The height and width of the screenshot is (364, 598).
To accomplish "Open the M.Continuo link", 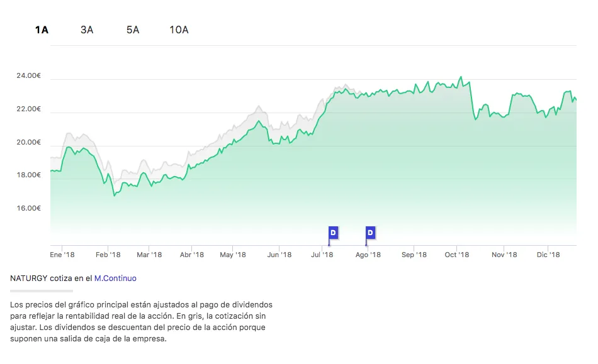I will 115,278.
